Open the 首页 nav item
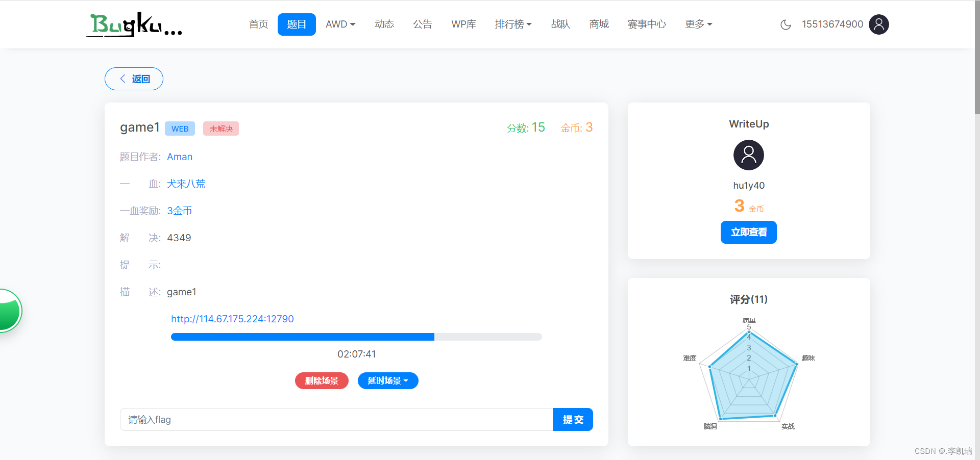Viewport: 980px width, 460px height. tap(258, 24)
